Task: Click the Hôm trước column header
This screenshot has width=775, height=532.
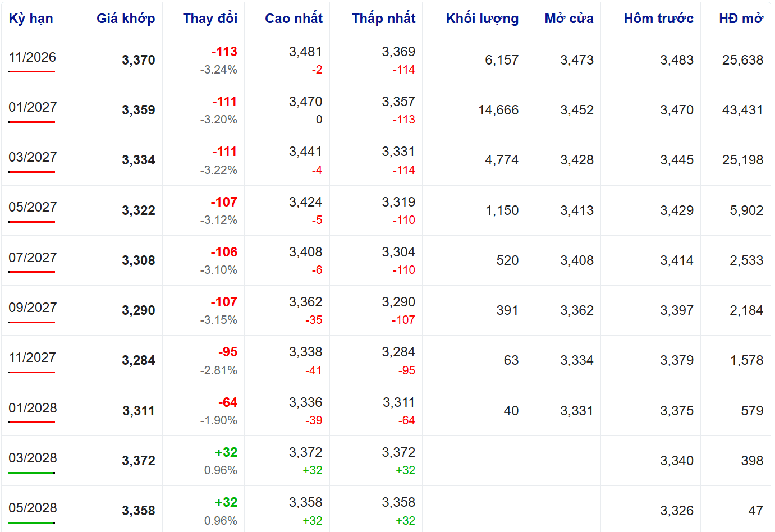Action: tap(658, 19)
